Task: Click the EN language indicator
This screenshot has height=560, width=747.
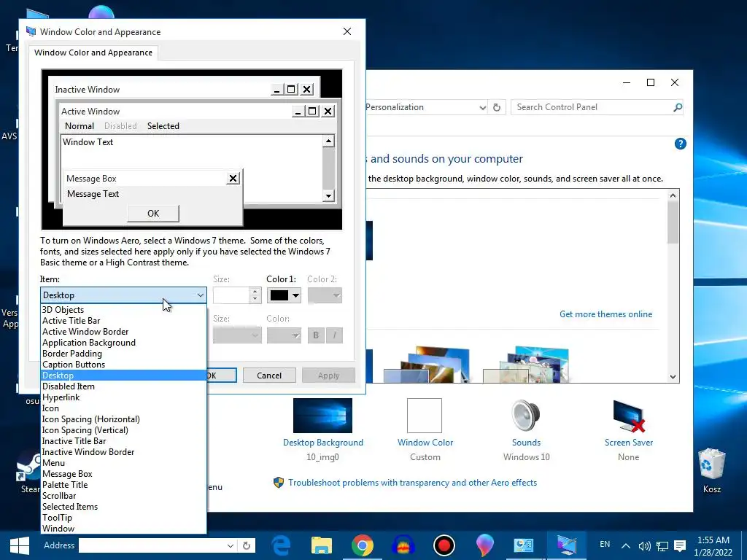Action: pyautogui.click(x=605, y=544)
